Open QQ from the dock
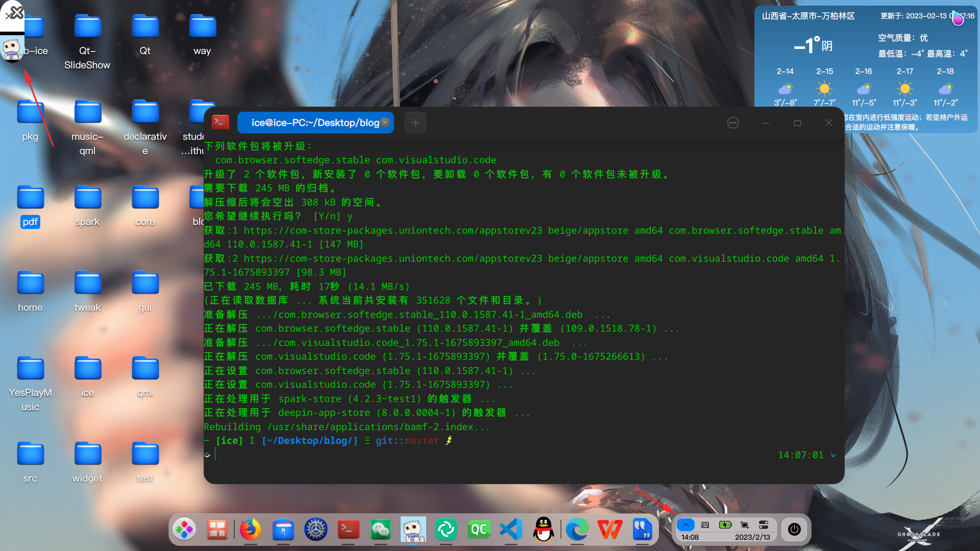 pos(544,530)
